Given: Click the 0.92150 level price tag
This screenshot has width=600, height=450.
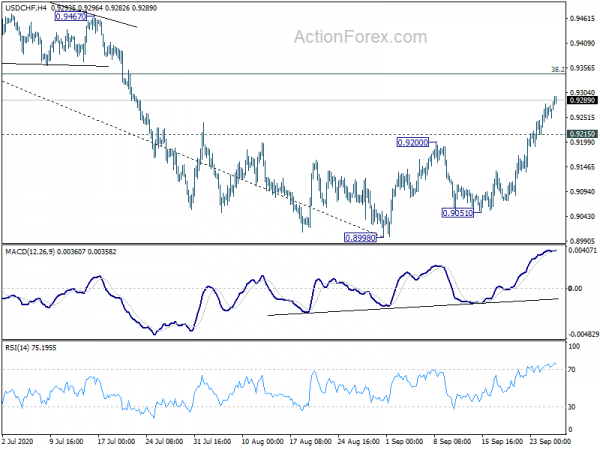Looking at the screenshot, I should (x=582, y=134).
